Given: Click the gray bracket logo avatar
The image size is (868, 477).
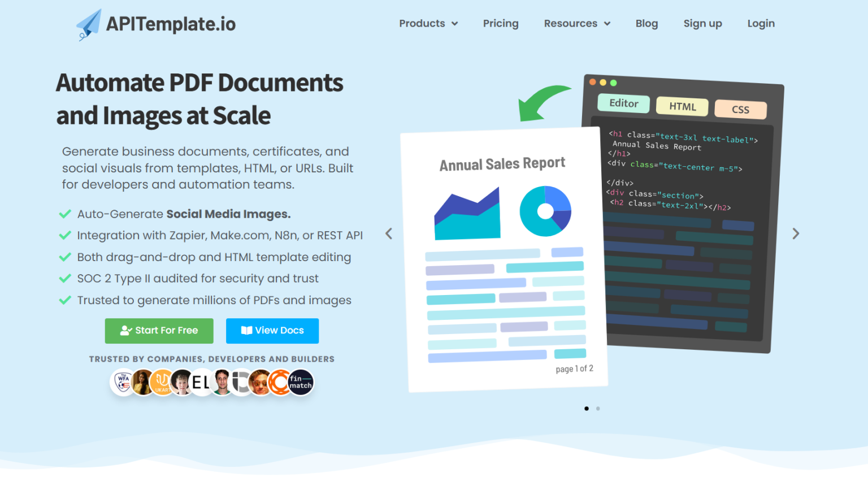Looking at the screenshot, I should [241, 383].
